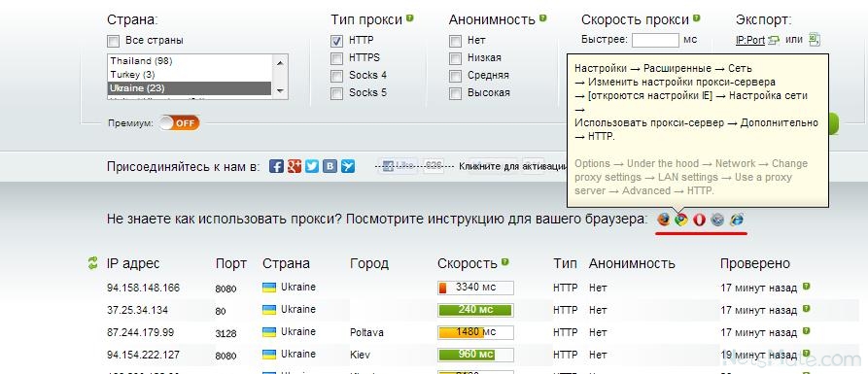Click help icon in 87.244.179.99 row
Image resolution: width=868 pixels, height=374 pixels.
(x=807, y=331)
